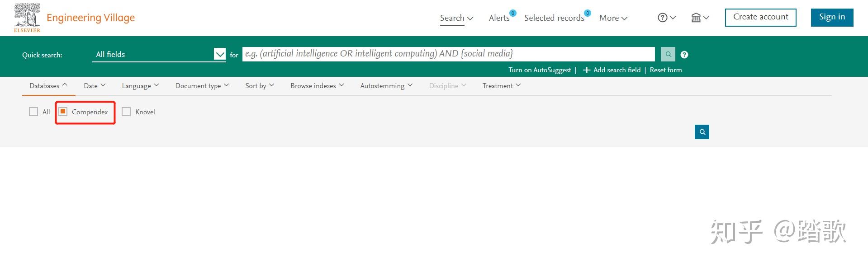868x267 pixels.
Task: Expand Browse indexes options
Action: [317, 85]
